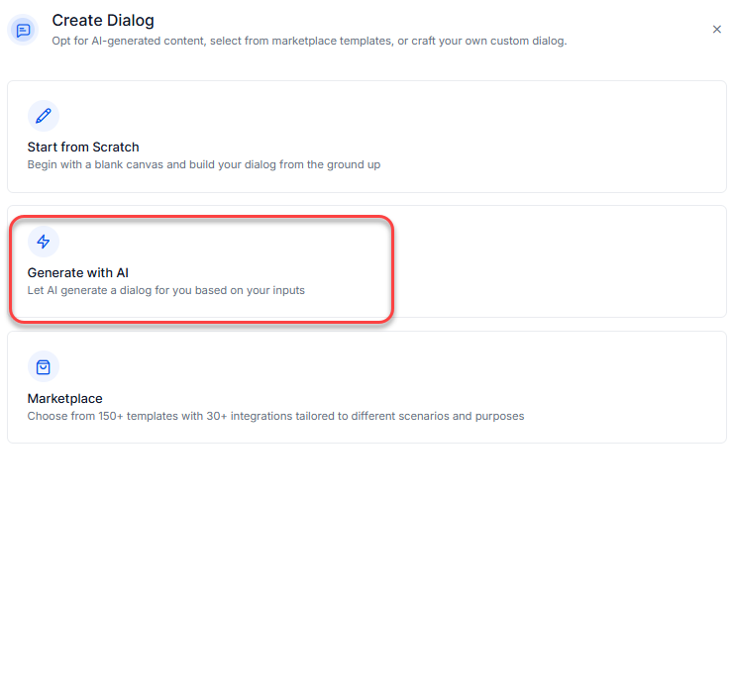Click Generate with AI card area outside red outline
This screenshot has height=700, width=732.
[555, 262]
